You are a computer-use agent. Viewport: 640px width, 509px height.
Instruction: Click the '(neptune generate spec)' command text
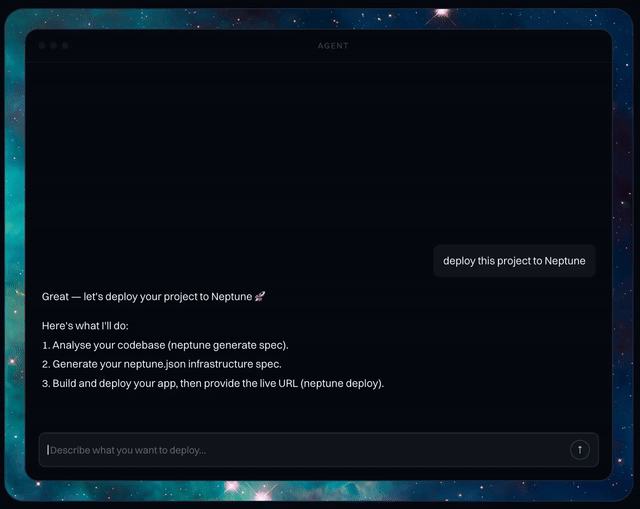pyautogui.click(x=228, y=345)
